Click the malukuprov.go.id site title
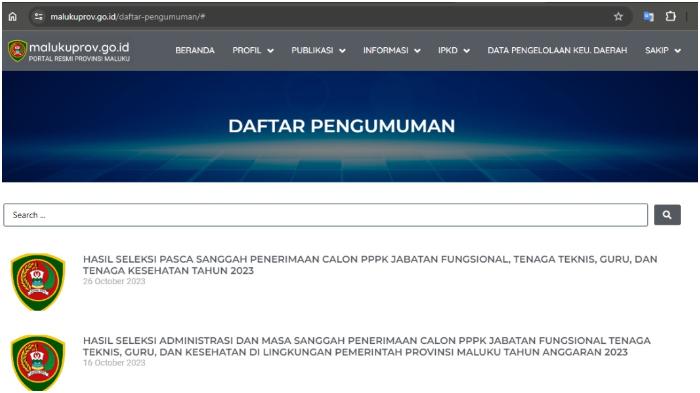700x393 pixels. pyautogui.click(x=79, y=47)
